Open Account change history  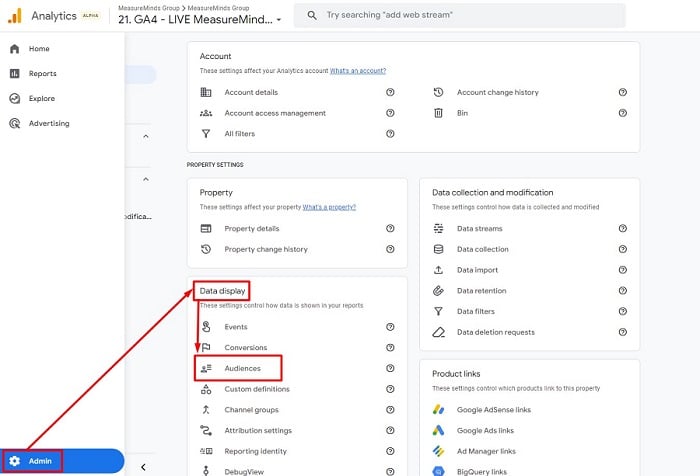point(498,92)
